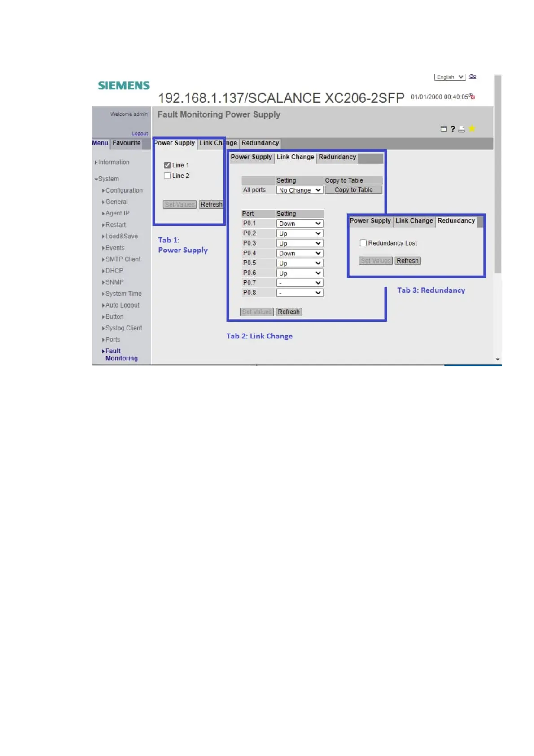Open General in the System menu
This screenshot has height=756, width=534.
115,202
